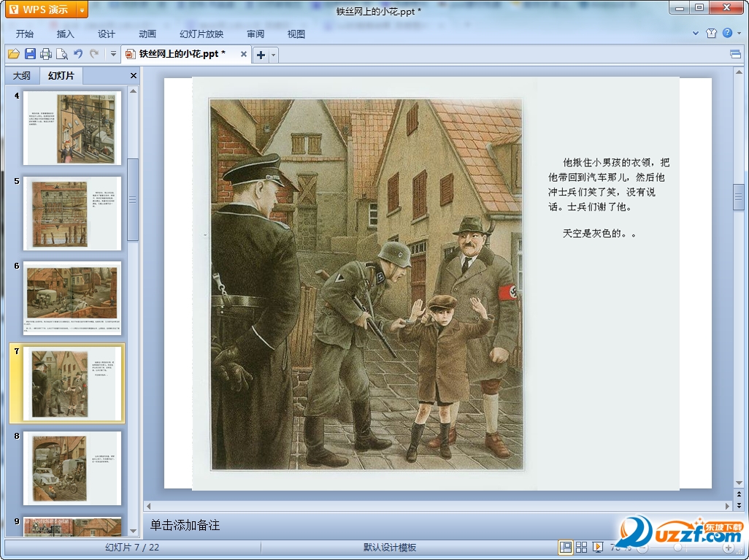Screen dimensions: 749x560
Task: Open the 插入 menu
Action: click(x=66, y=34)
